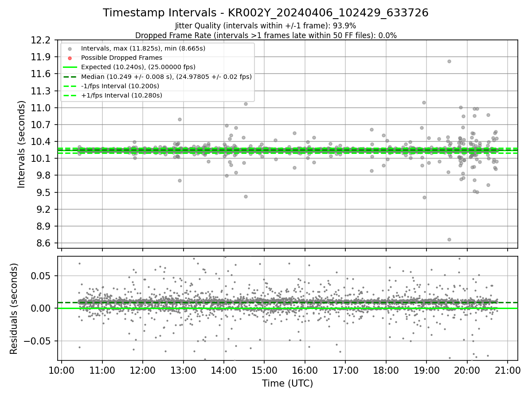Click the 'Time (UTC)' x-axis label
Screen dimensions: 532x399
click(287, 383)
